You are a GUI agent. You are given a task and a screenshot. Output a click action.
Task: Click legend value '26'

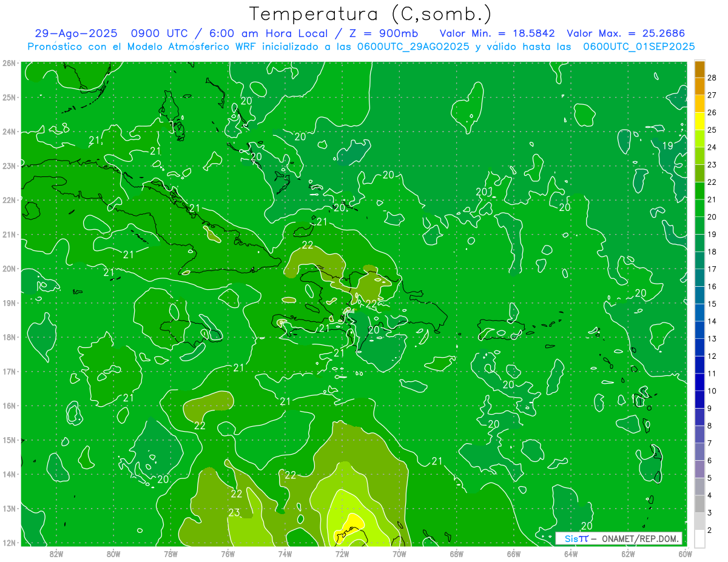[712, 112]
